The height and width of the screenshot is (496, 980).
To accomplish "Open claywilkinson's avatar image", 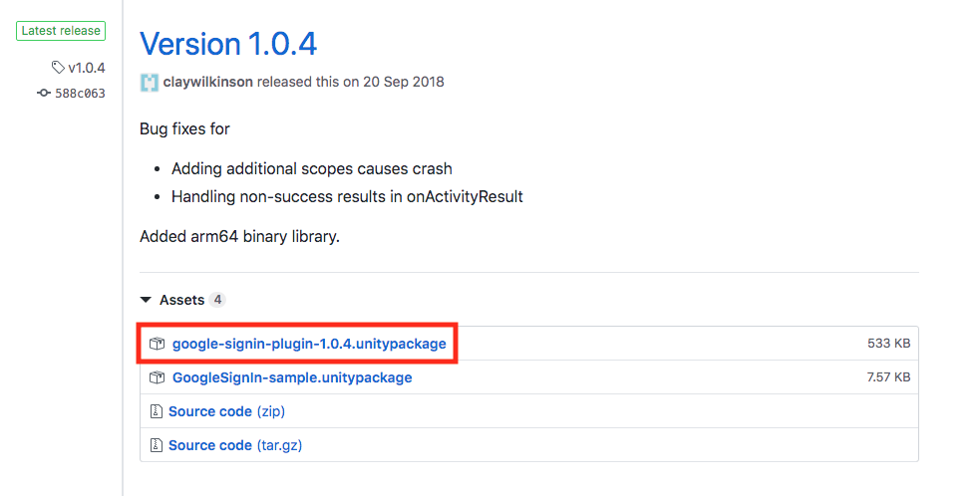I will (150, 82).
